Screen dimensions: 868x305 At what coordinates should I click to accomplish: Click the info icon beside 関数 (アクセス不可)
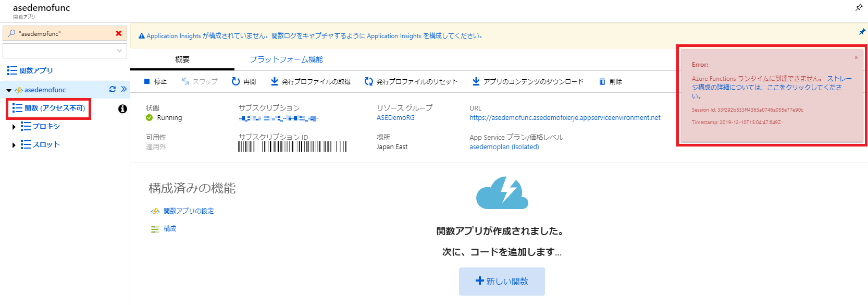click(122, 108)
